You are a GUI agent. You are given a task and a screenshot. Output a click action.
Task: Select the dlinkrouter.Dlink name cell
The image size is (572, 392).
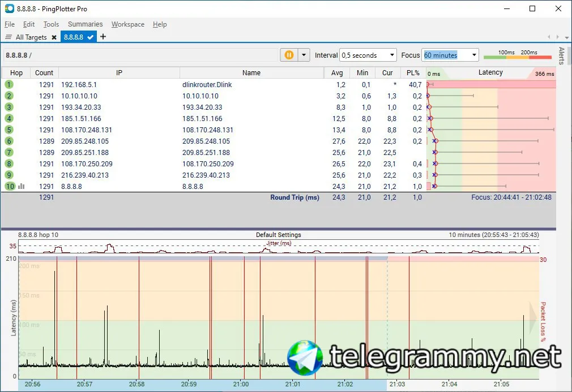207,84
